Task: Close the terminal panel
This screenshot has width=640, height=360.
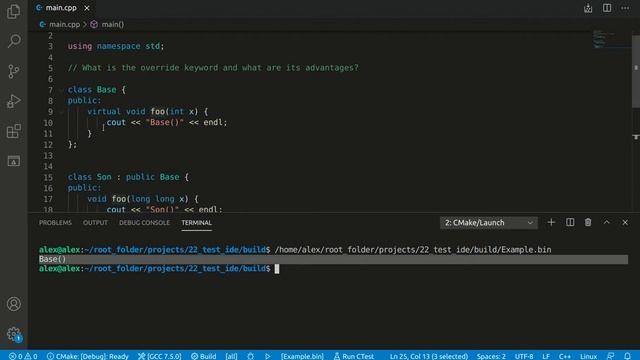Action: pos(625,222)
